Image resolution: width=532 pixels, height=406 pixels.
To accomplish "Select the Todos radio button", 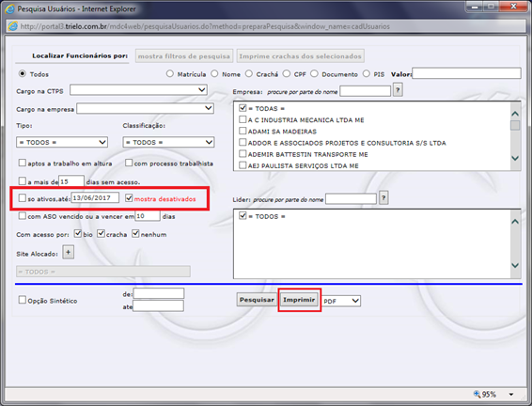I will click(23, 73).
